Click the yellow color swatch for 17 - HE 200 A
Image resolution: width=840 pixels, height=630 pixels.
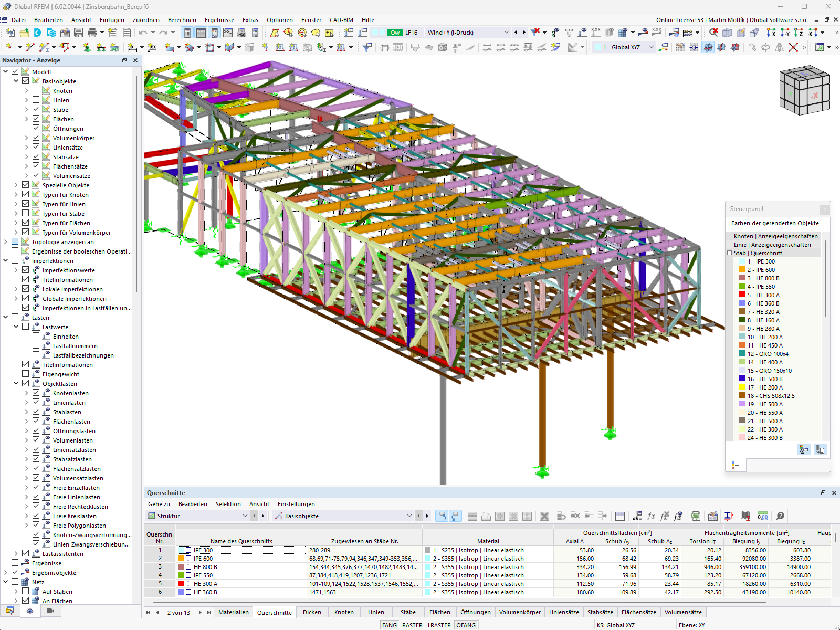(741, 387)
